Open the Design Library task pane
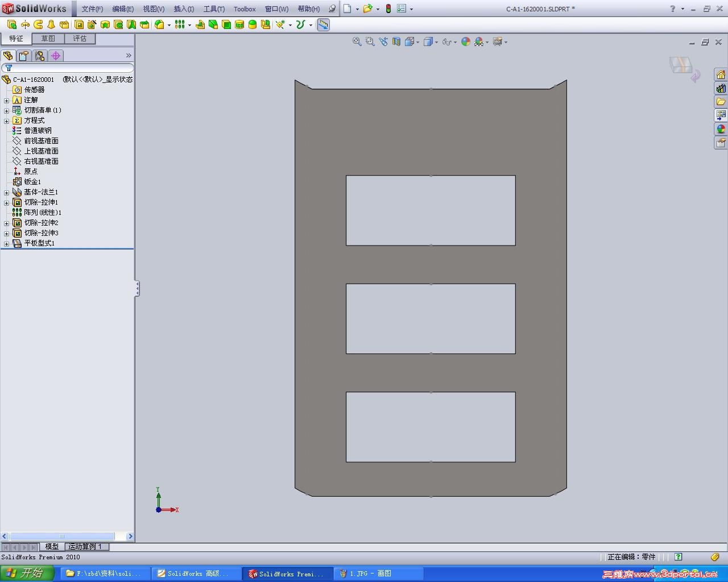Image resolution: width=728 pixels, height=582 pixels. pos(721,89)
